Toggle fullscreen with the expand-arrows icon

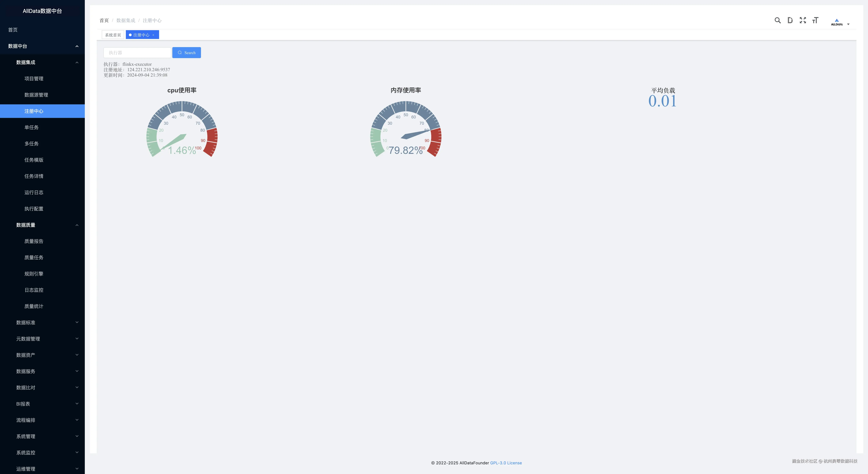click(803, 20)
